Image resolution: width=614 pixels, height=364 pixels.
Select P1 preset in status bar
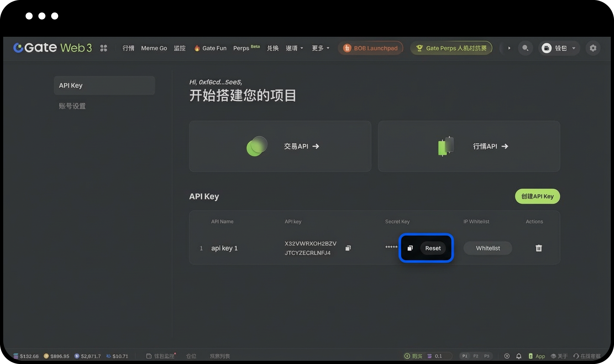[x=465, y=356]
